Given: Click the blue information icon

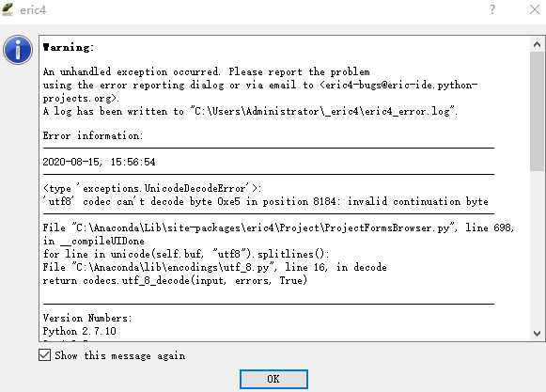Looking at the screenshot, I should [18, 50].
